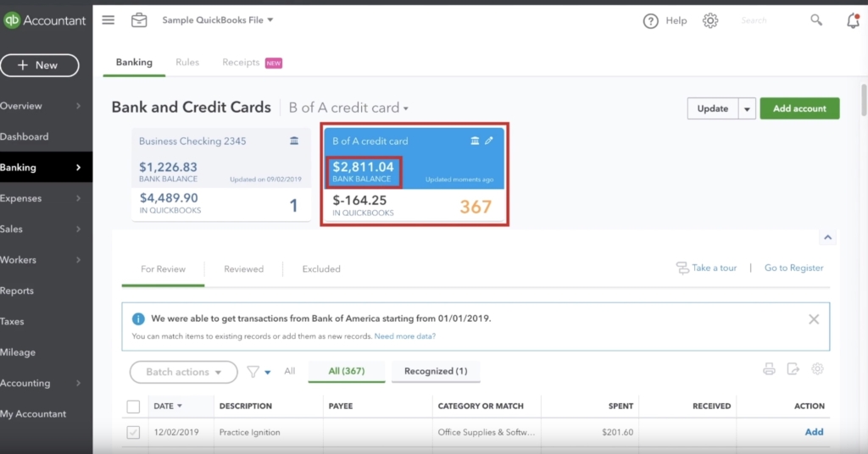The image size is (868, 454).
Task: Click the 367 pending transactions count
Action: click(x=476, y=207)
